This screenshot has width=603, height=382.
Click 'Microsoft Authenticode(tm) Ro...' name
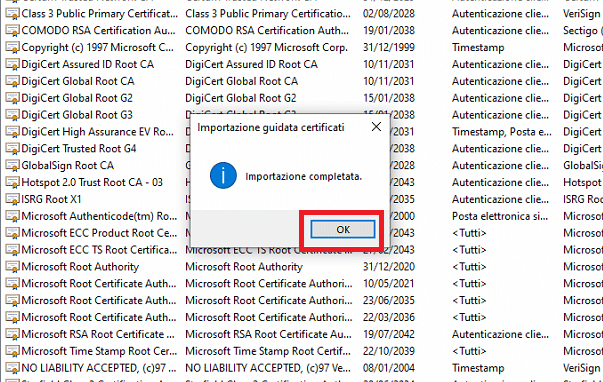click(x=99, y=216)
